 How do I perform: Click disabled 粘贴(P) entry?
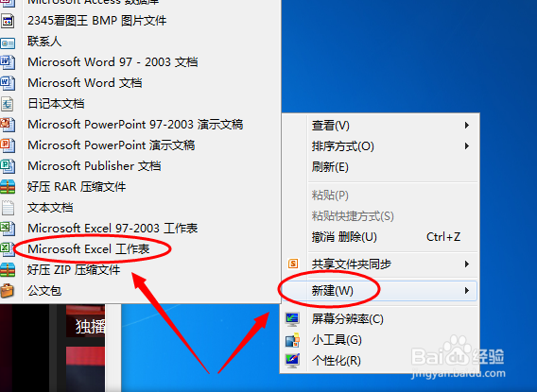[x=379, y=195]
